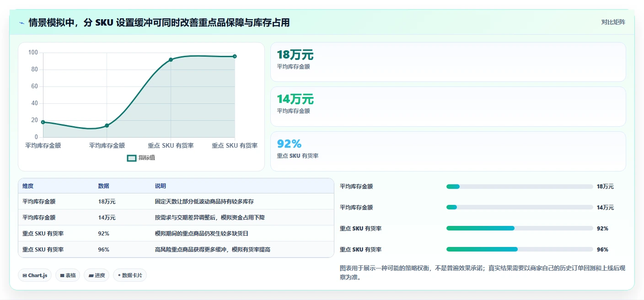Viewport: 644px width, 300px height.
Task: Select the Chart.js chip
Action: pos(35,275)
